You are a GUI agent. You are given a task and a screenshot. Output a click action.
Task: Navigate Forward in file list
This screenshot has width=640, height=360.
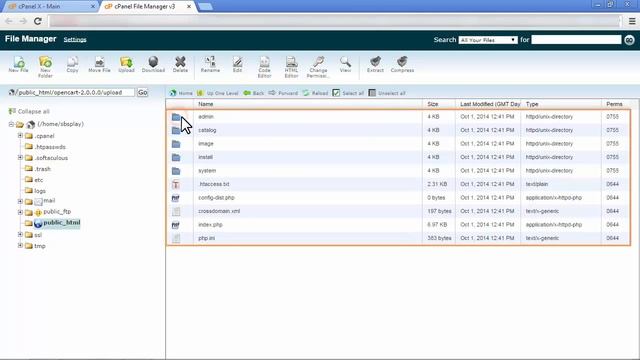click(x=283, y=93)
